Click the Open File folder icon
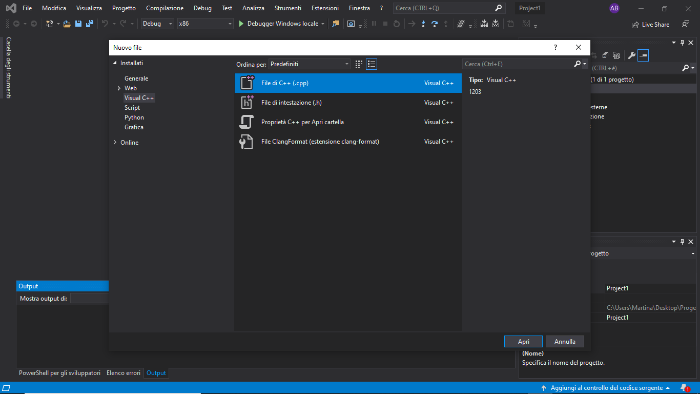The image size is (700, 394). point(67,24)
